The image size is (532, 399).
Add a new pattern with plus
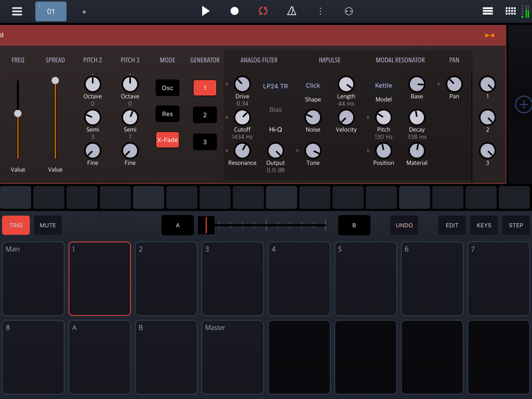point(84,12)
